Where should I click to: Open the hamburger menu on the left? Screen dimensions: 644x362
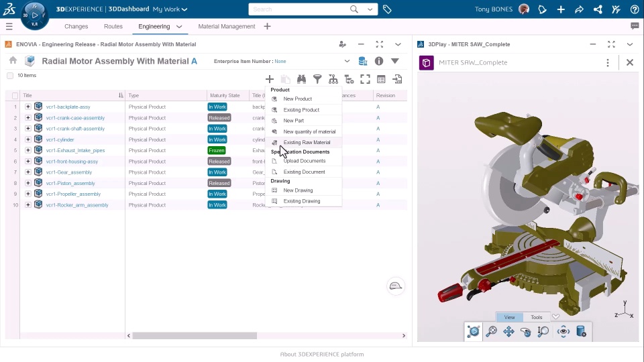point(9,27)
